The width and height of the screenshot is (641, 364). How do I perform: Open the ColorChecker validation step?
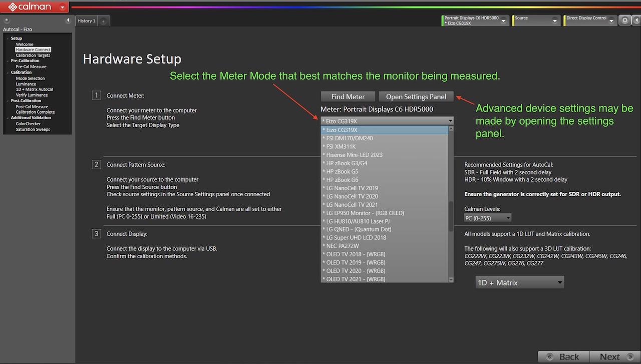(28, 124)
